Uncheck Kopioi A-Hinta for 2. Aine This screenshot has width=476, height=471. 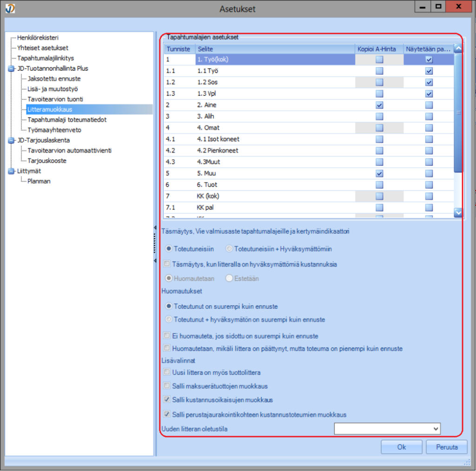[380, 105]
